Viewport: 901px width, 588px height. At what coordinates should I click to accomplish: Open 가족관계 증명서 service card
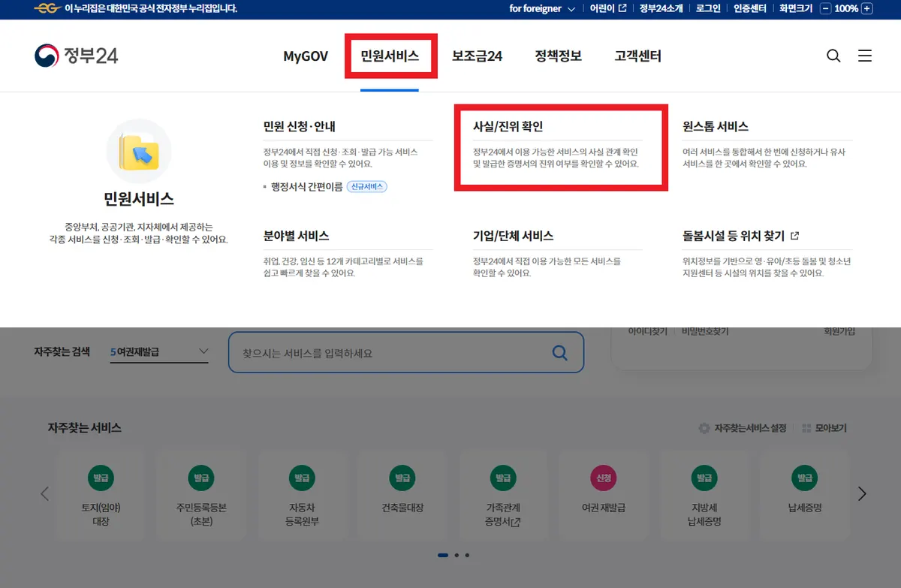(x=503, y=495)
